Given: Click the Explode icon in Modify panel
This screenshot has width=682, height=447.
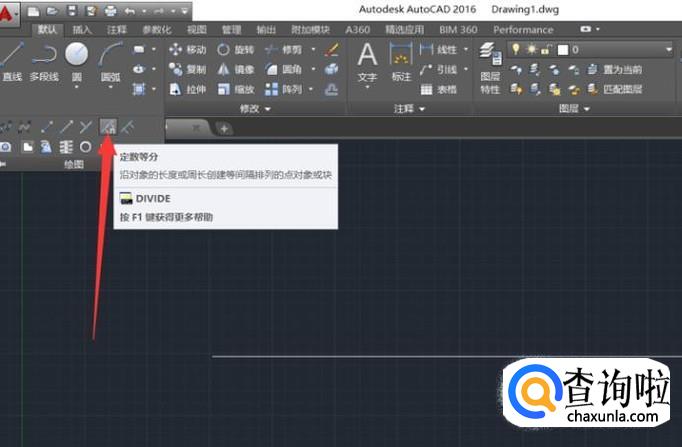Looking at the screenshot, I should (331, 69).
